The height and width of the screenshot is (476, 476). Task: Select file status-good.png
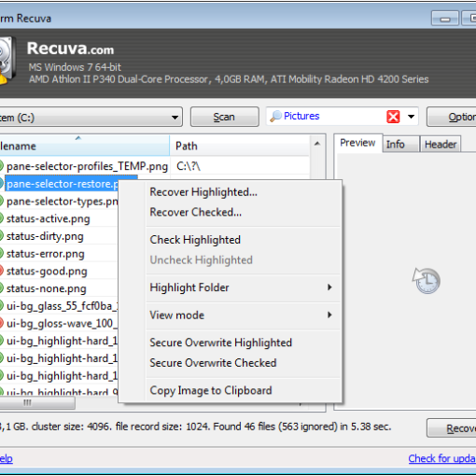47,271
